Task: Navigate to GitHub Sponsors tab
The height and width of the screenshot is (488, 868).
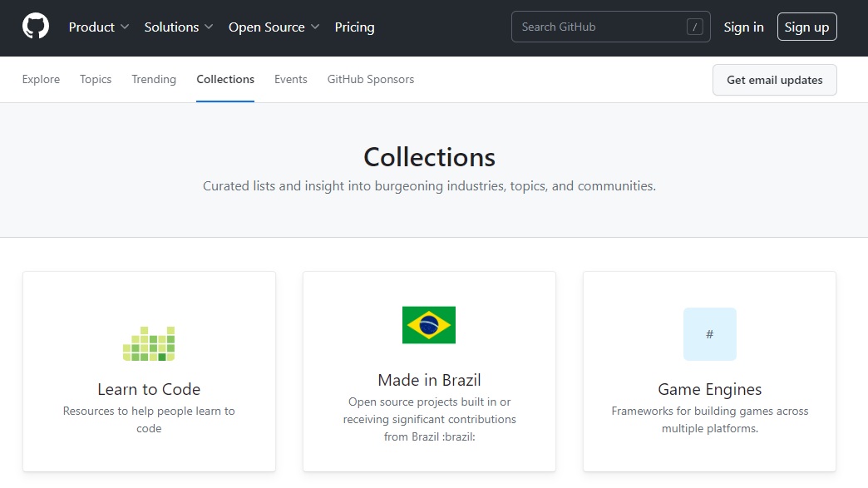Action: click(x=371, y=80)
